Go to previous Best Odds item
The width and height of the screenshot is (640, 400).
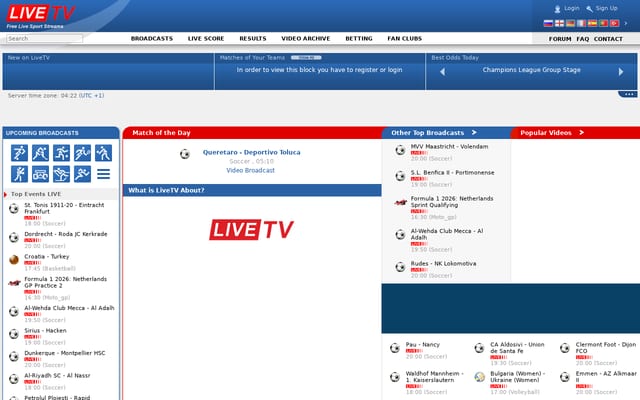tap(442, 72)
